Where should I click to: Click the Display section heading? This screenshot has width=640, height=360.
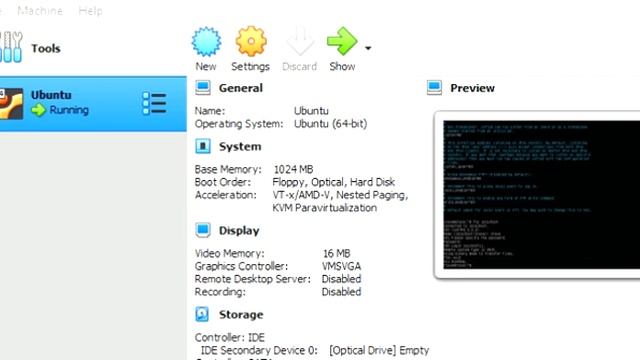[239, 231]
